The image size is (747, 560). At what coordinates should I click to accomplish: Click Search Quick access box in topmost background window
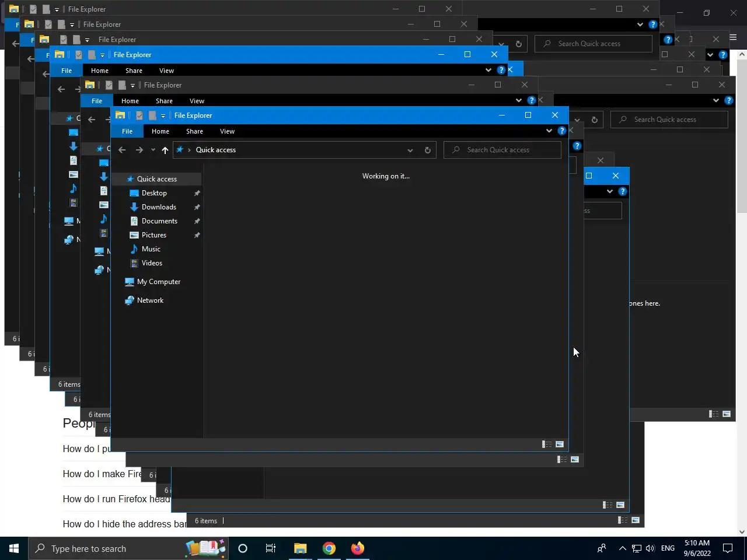(x=594, y=44)
